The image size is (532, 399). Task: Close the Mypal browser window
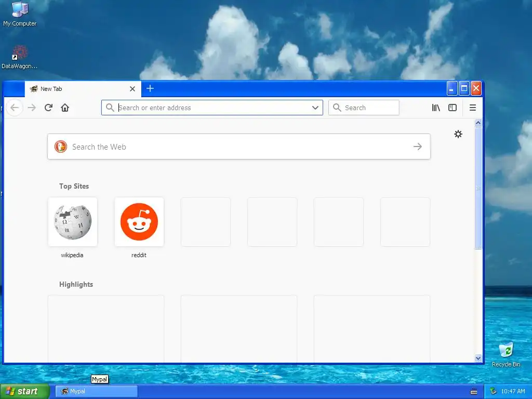476,88
